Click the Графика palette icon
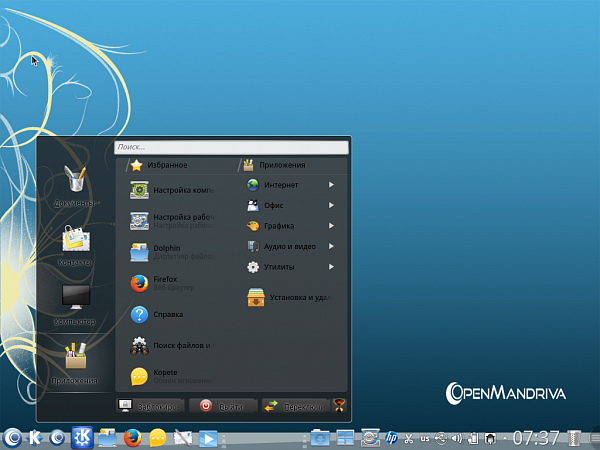Image resolution: width=600 pixels, height=450 pixels. tap(253, 226)
